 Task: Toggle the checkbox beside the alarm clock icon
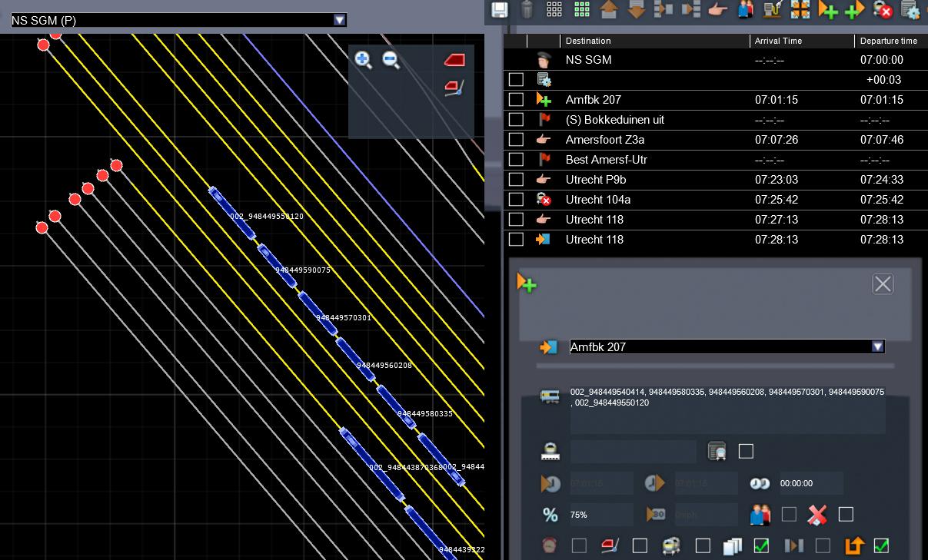(x=579, y=545)
